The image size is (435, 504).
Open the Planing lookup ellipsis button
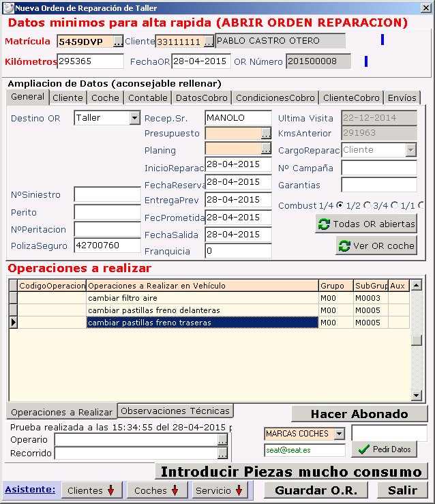pyautogui.click(x=266, y=149)
